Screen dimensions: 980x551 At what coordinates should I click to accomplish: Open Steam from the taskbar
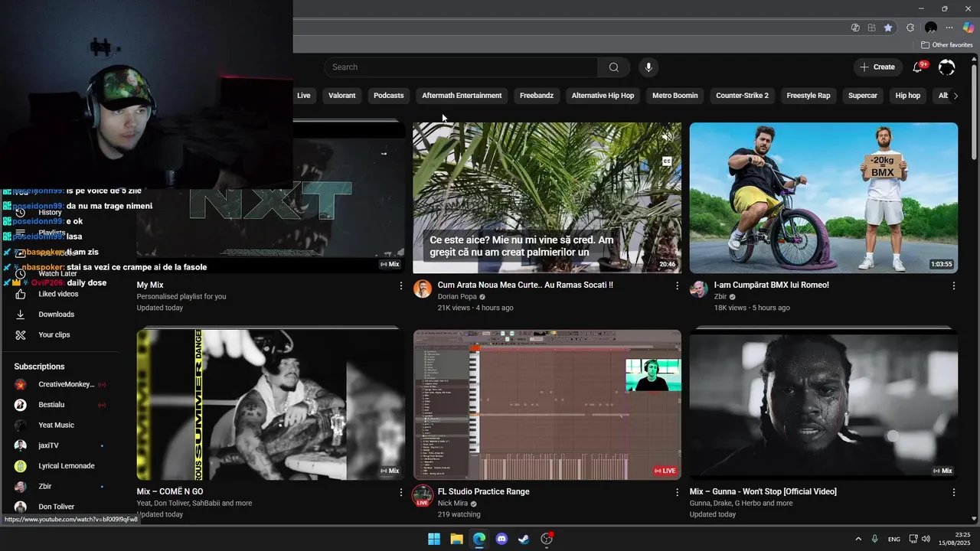tap(524, 539)
